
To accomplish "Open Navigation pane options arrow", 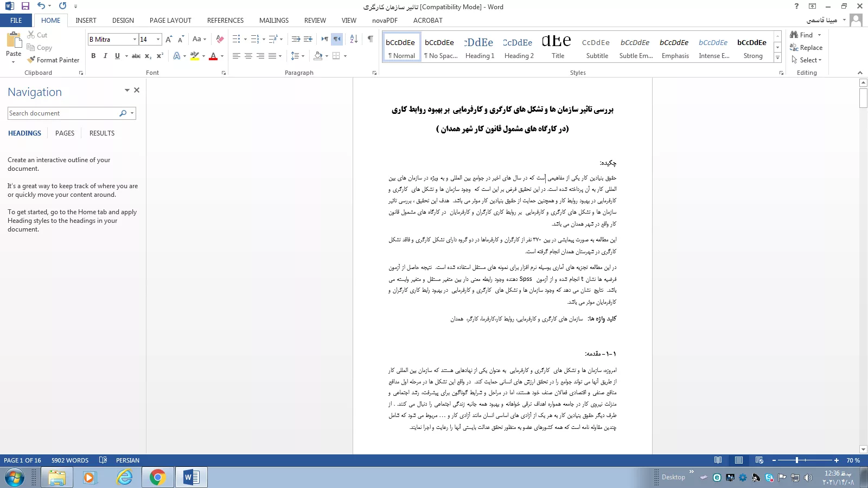I will coord(127,90).
